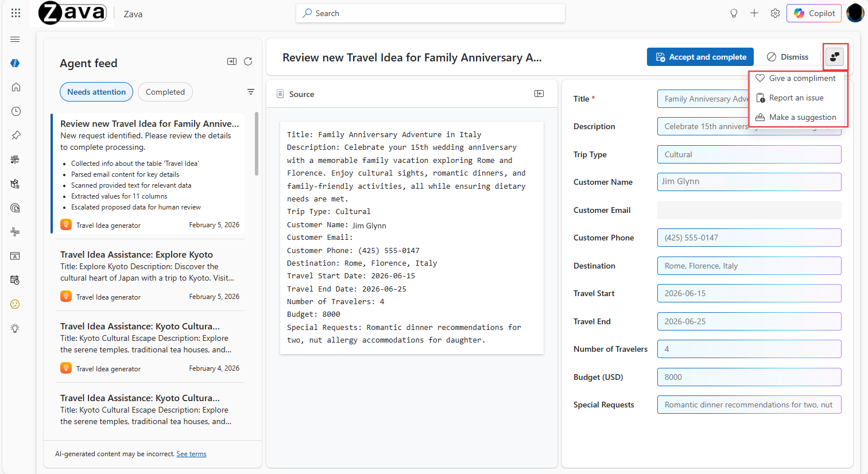Expand the hamburger navigation menu
The image size is (868, 474).
tap(15, 40)
